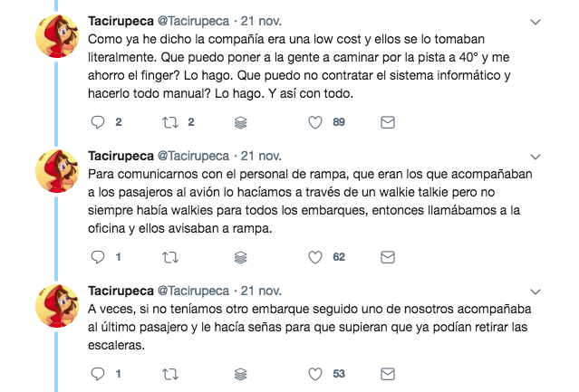Open Buffer layers icon on first tweet

pyautogui.click(x=240, y=122)
